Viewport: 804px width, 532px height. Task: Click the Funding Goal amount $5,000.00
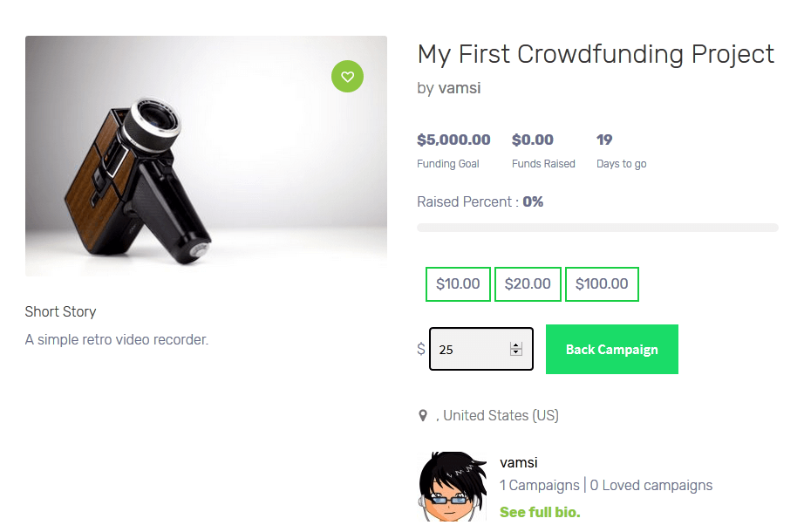pyautogui.click(x=453, y=140)
